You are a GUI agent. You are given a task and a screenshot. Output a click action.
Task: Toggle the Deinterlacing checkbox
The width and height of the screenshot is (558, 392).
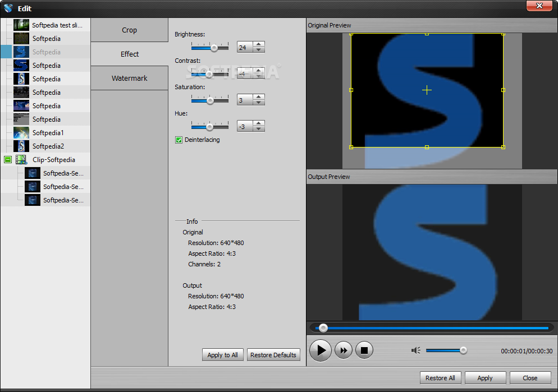coord(179,140)
